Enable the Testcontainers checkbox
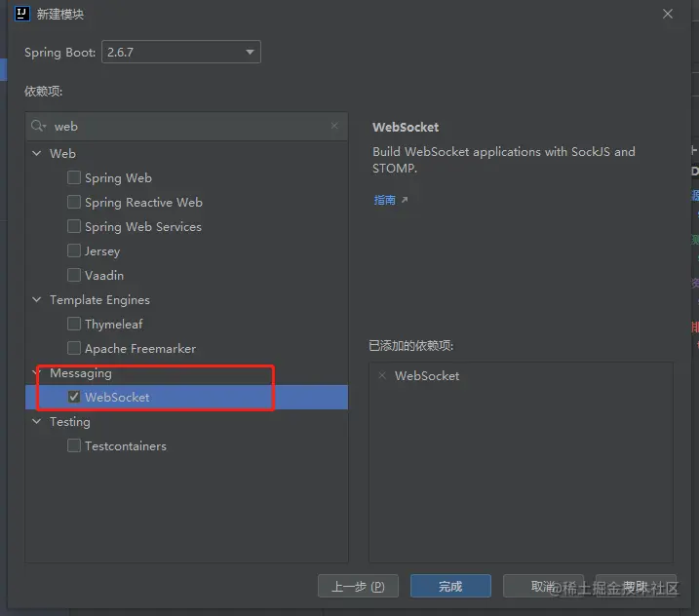Screen dimensions: 699x616 point(74,445)
